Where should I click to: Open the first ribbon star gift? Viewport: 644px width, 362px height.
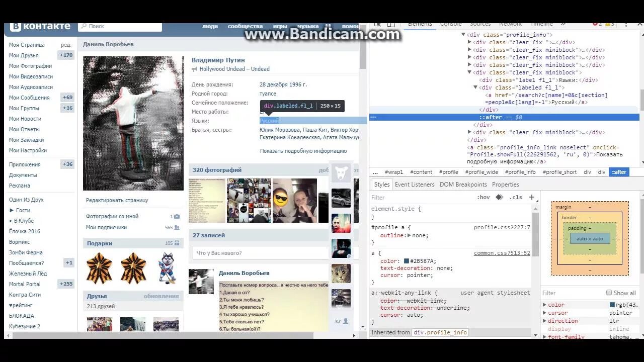click(99, 268)
